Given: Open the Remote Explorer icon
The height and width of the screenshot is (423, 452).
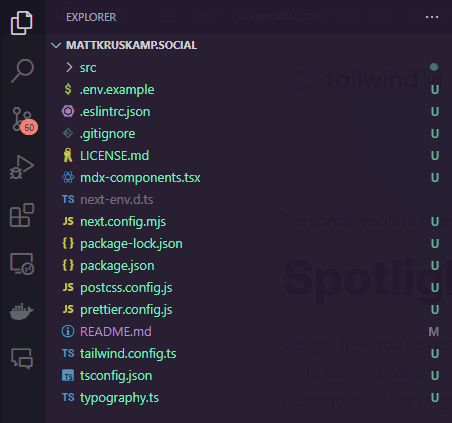Looking at the screenshot, I should [x=22, y=264].
